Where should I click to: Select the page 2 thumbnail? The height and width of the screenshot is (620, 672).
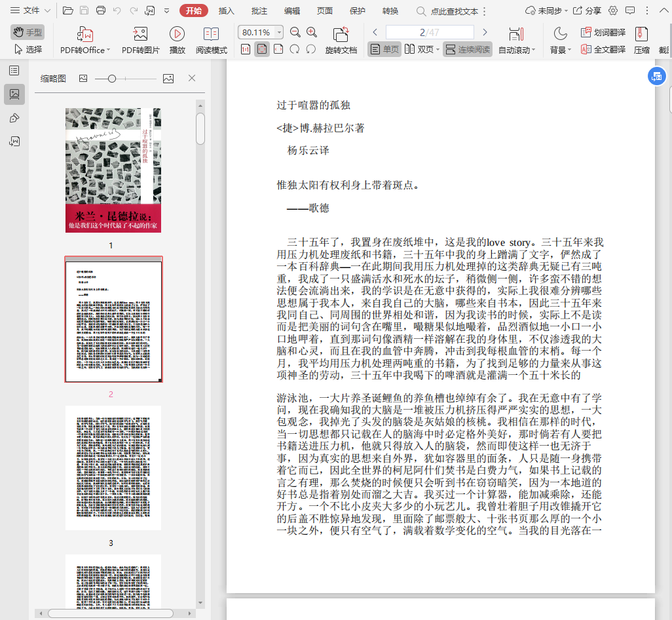pos(113,319)
